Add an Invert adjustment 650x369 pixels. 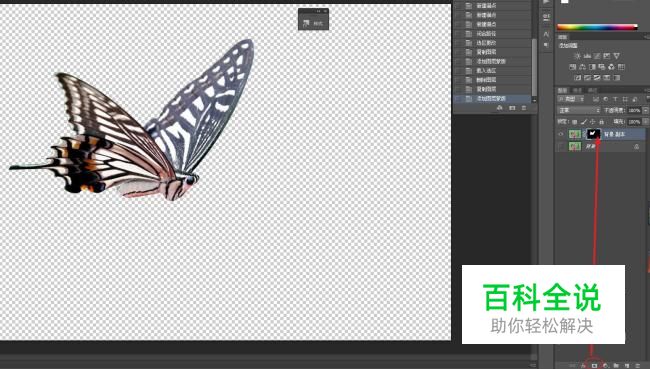point(577,78)
